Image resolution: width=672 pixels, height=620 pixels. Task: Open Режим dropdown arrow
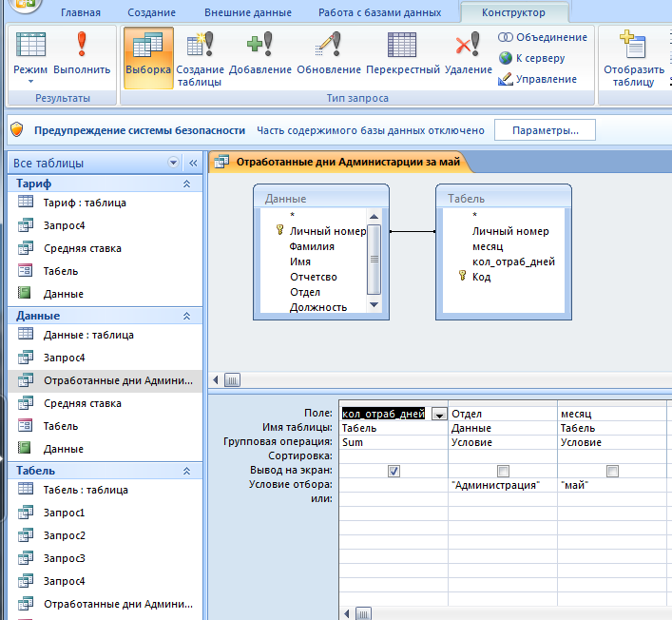[x=30, y=82]
